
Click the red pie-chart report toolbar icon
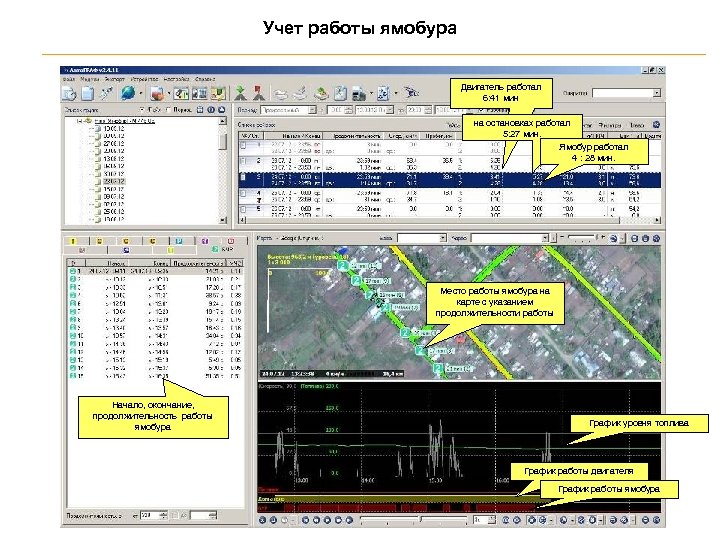158,93
